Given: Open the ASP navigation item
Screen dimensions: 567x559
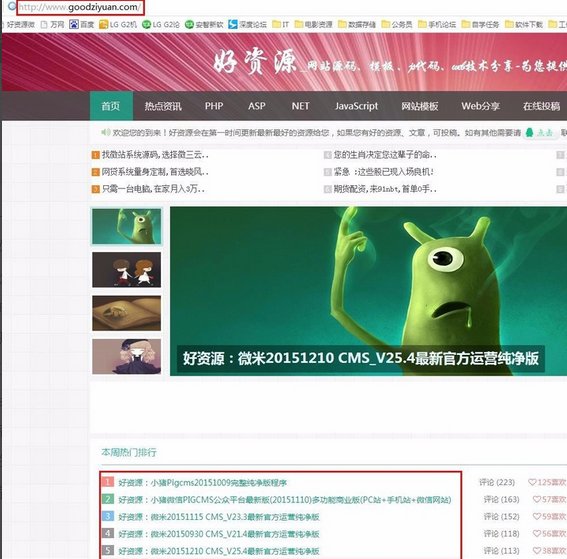Looking at the screenshot, I should (x=257, y=106).
